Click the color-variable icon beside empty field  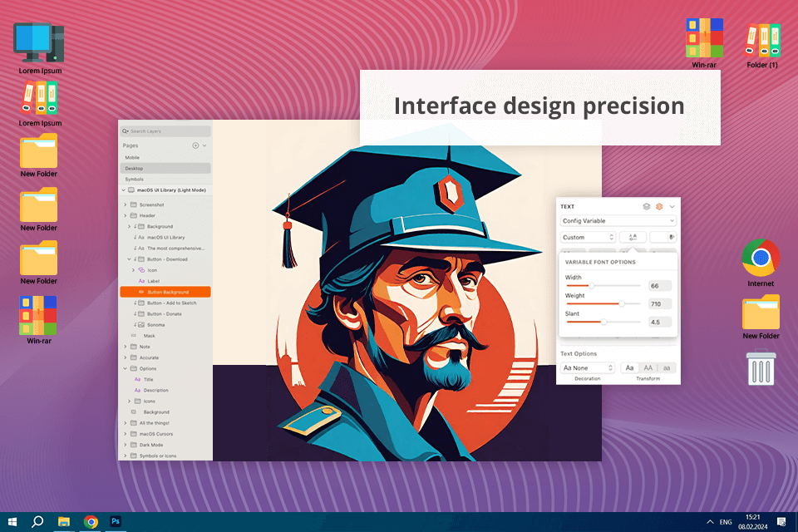(672, 237)
